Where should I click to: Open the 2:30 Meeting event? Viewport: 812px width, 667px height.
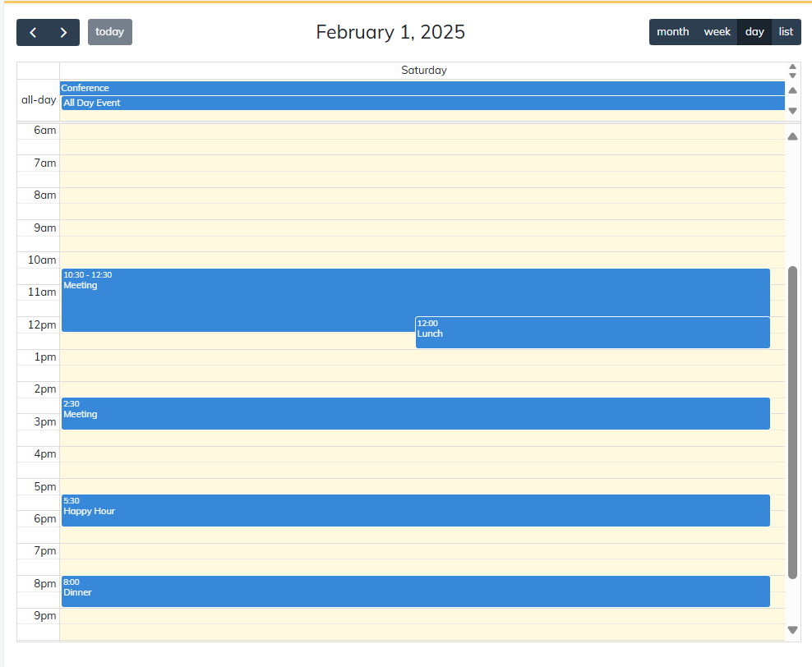411,413
